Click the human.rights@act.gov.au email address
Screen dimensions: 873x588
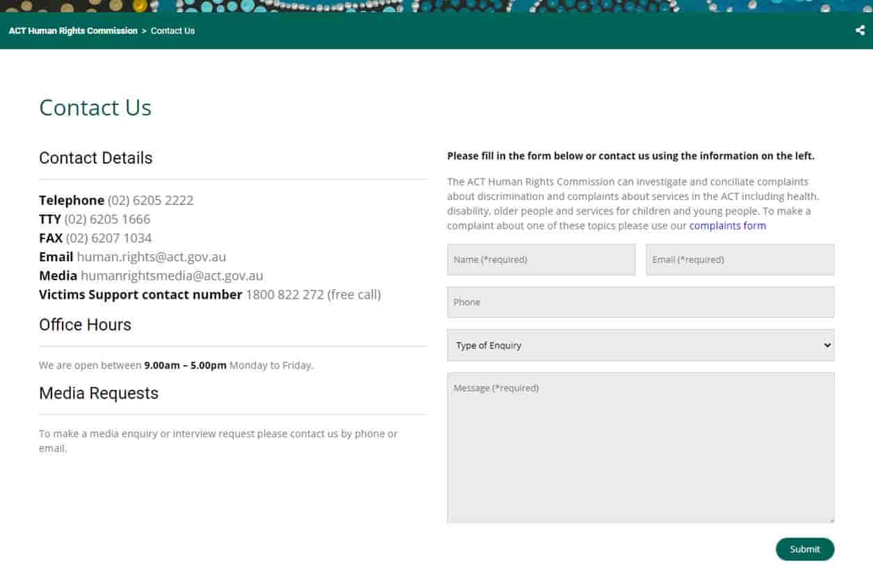point(152,256)
